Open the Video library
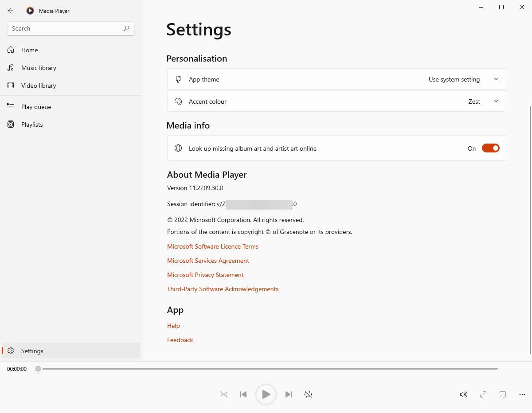 pos(71,86)
